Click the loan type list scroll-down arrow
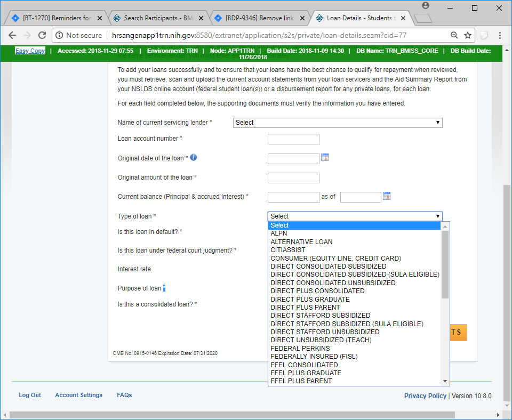 [445, 381]
